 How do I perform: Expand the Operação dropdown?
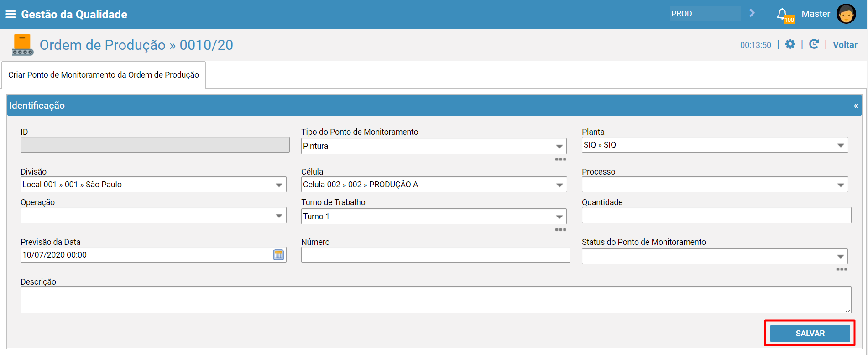point(279,215)
